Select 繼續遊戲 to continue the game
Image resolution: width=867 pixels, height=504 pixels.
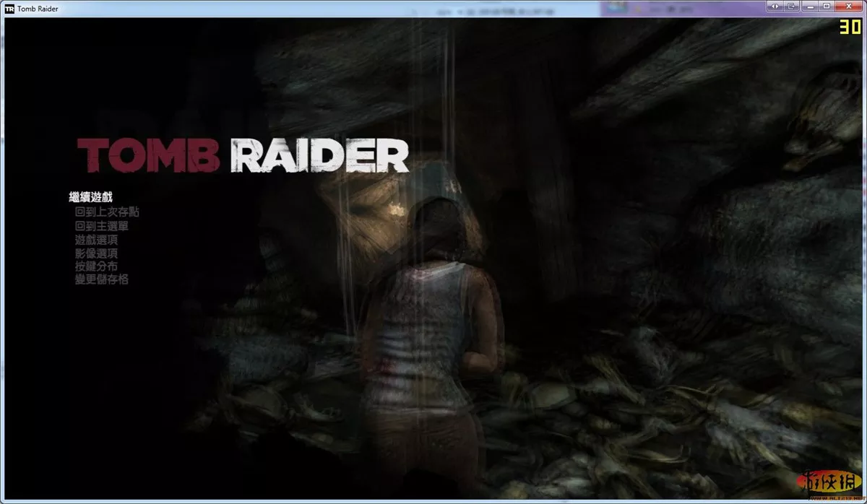tap(90, 197)
